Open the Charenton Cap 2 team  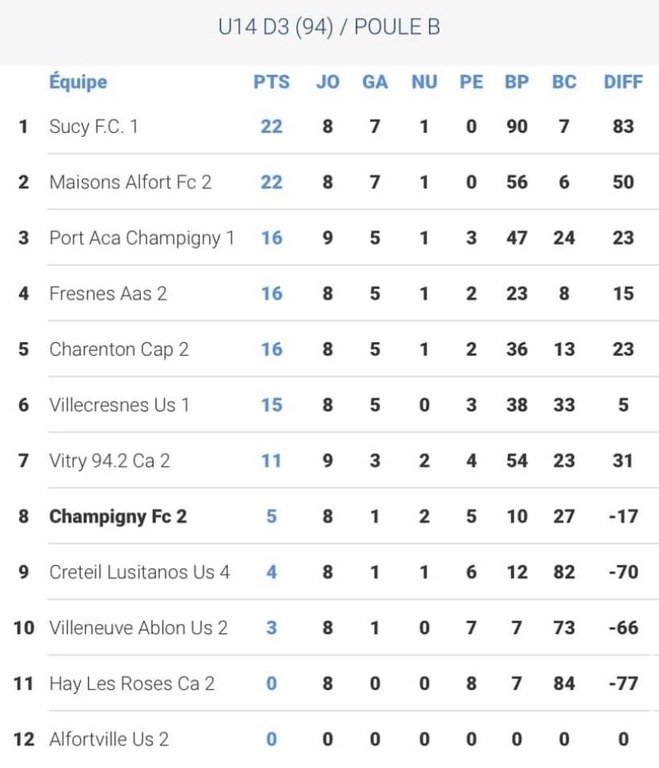point(119,349)
